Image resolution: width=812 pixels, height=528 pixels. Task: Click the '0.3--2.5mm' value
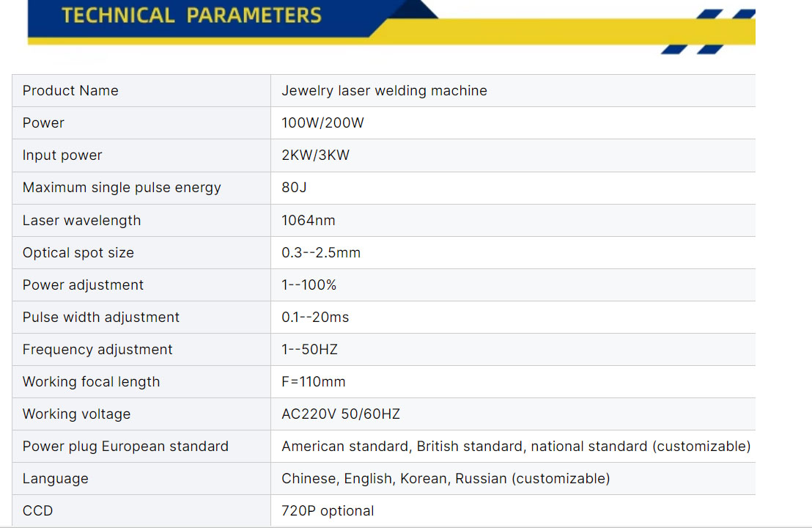pyautogui.click(x=321, y=252)
